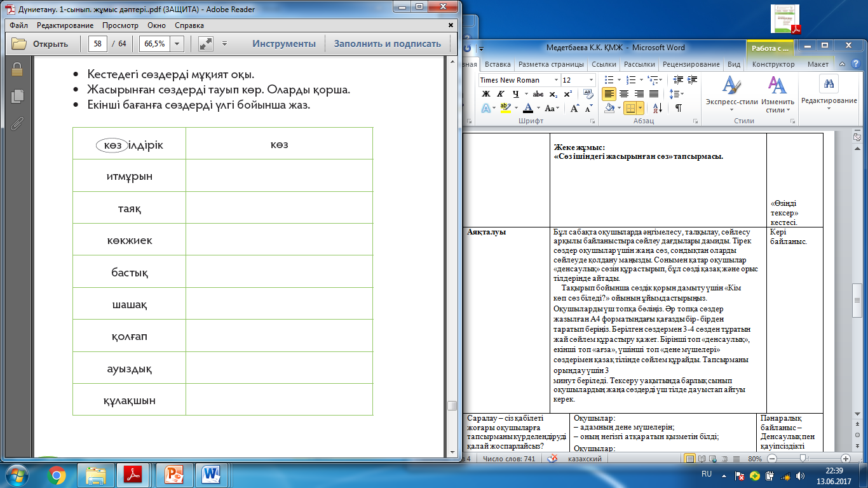Click the Adobe Reader vertical scrollbar thumb

452,406
